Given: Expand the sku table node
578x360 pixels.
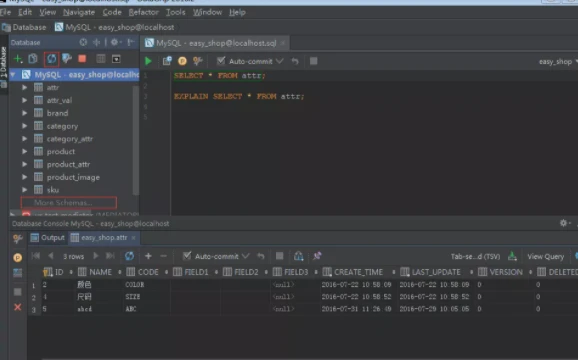Looking at the screenshot, I should coord(24,190).
